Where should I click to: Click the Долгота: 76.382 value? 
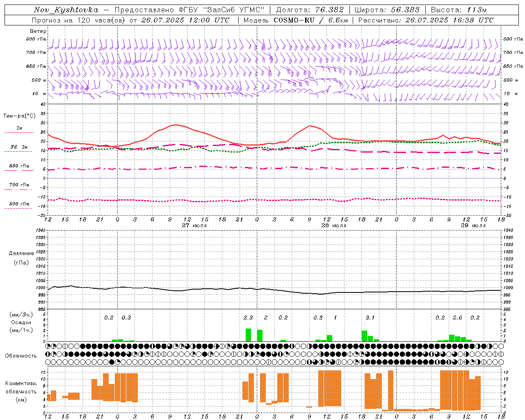click(x=310, y=10)
